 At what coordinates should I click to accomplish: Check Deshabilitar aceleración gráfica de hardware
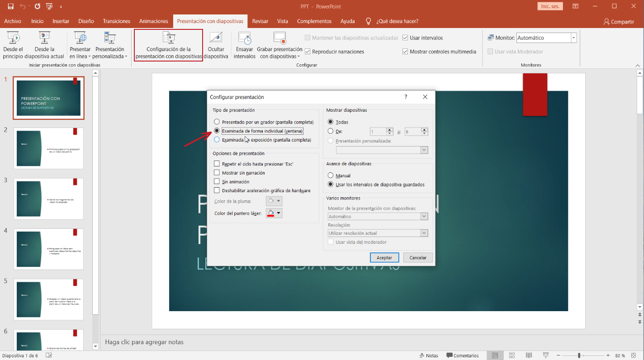point(217,190)
